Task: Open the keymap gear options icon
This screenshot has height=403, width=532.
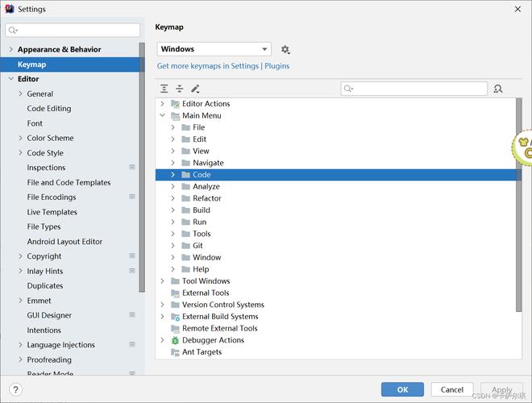Action: (285, 50)
